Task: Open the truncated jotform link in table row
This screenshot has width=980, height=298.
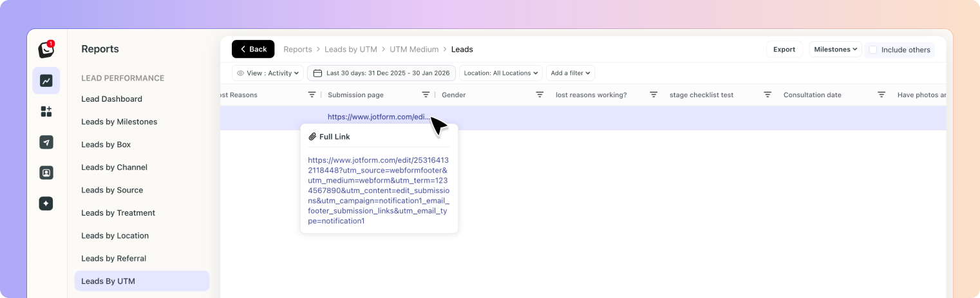Action: [379, 117]
